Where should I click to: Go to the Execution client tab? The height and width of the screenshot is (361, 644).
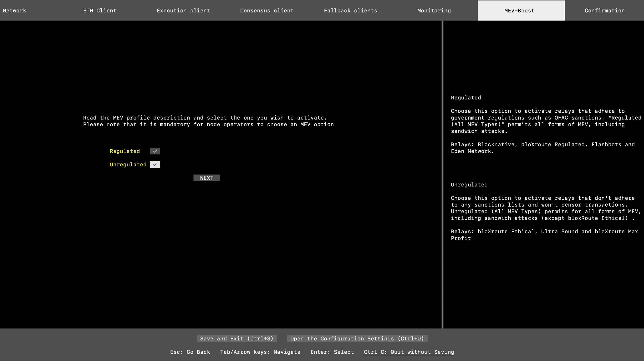183,11
